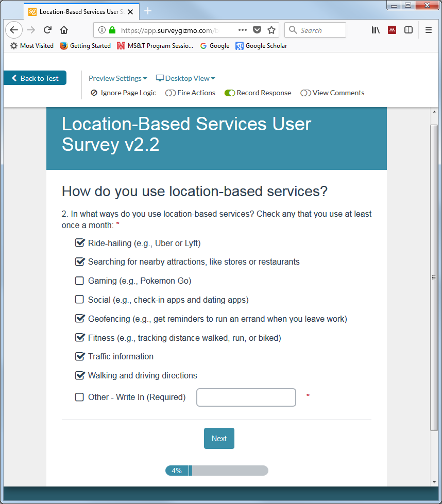Reload the current page
442x504 pixels.
(x=47, y=30)
